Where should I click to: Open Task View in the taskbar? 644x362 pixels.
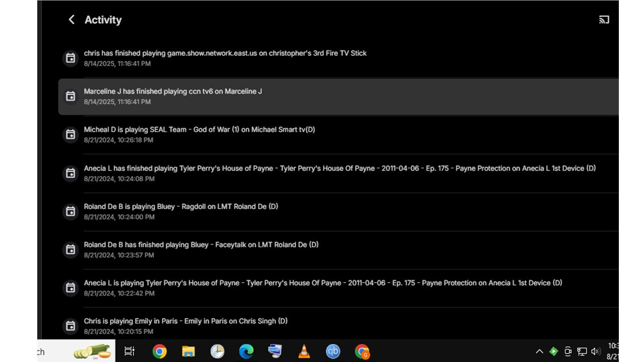pos(129,351)
